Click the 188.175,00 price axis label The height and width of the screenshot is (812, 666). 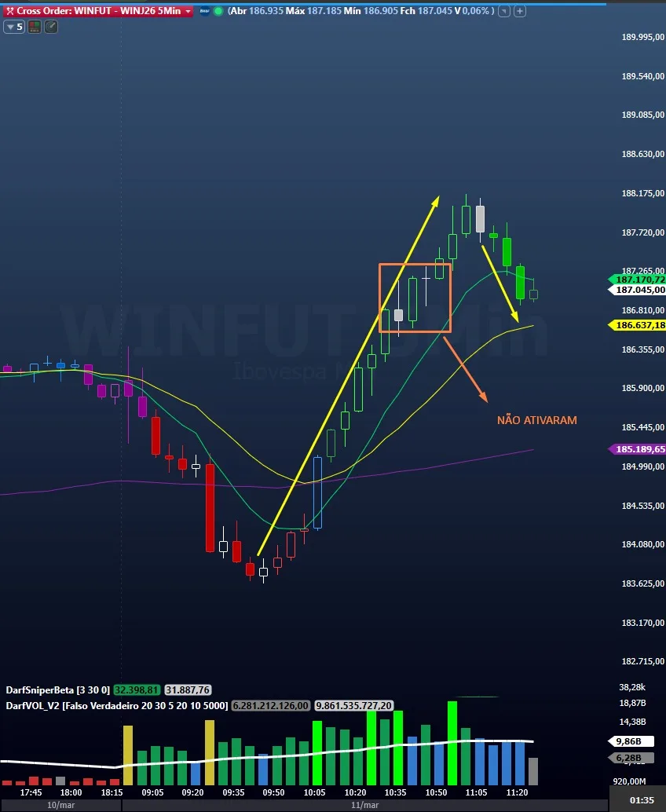point(642,193)
